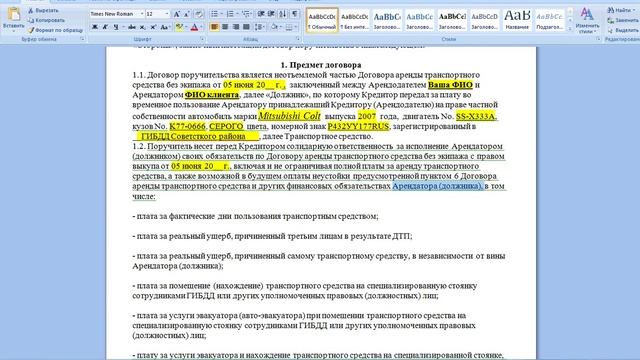Toggle the show paragraph marks ¶ button
Viewport: 640px width, 360px height.
294,14
